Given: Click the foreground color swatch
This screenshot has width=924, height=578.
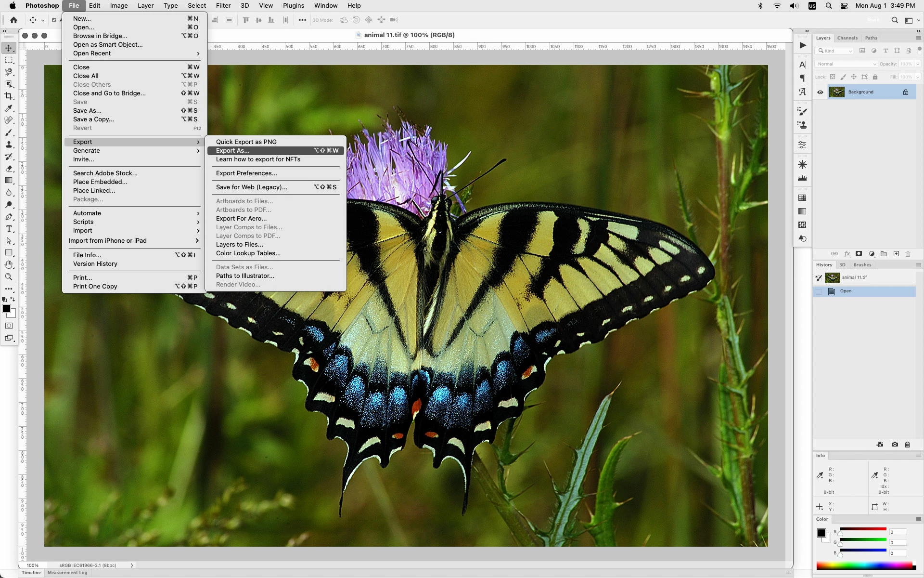Looking at the screenshot, I should coord(6,309).
